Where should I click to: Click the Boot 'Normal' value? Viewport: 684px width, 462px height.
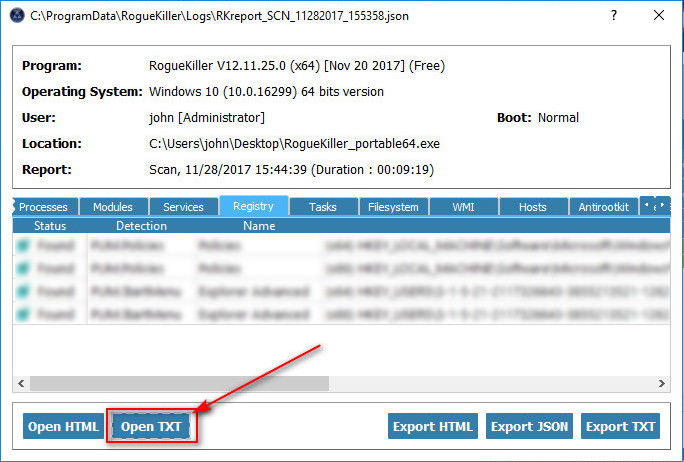tap(558, 118)
